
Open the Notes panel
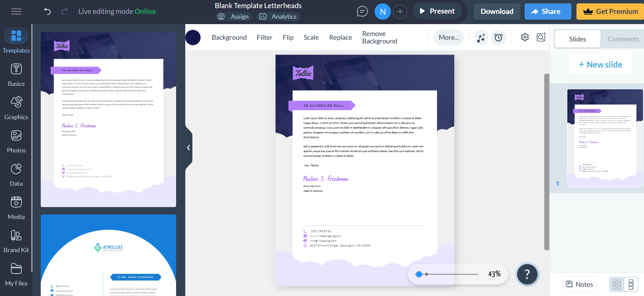pyautogui.click(x=580, y=284)
